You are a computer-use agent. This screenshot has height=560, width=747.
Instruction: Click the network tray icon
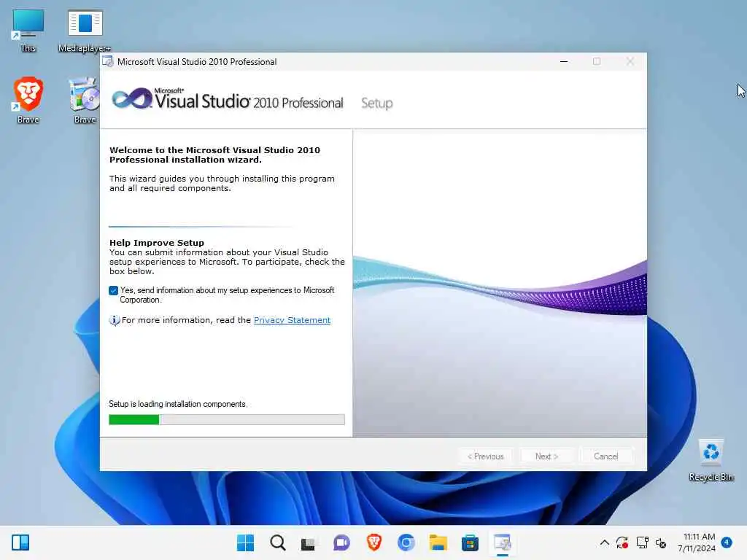642,542
